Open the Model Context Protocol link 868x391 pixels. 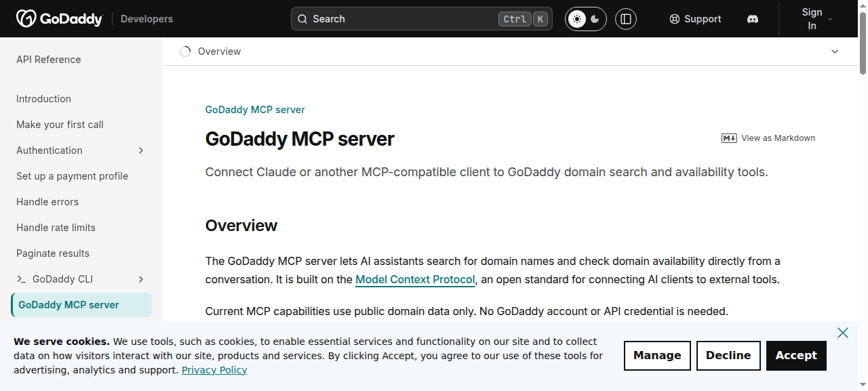pyautogui.click(x=415, y=279)
